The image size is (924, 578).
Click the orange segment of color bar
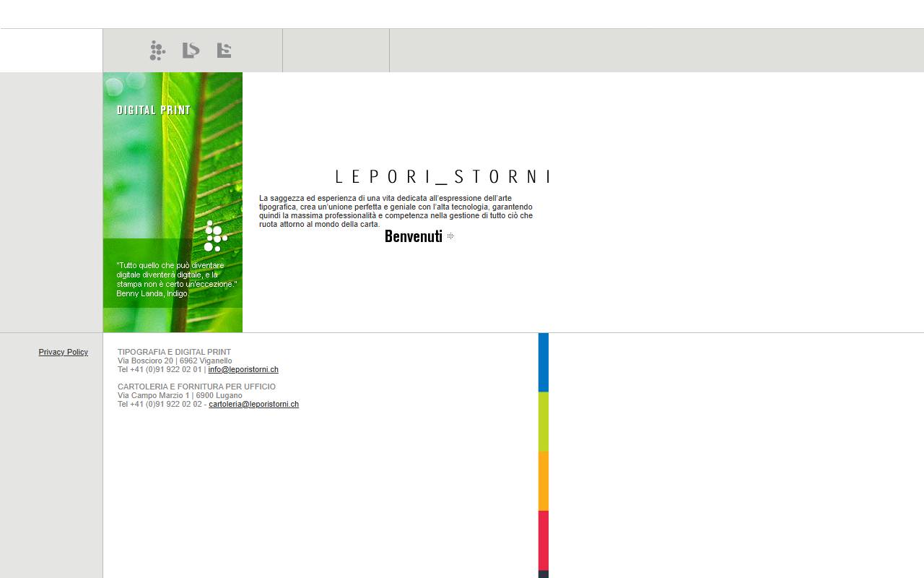click(544, 481)
